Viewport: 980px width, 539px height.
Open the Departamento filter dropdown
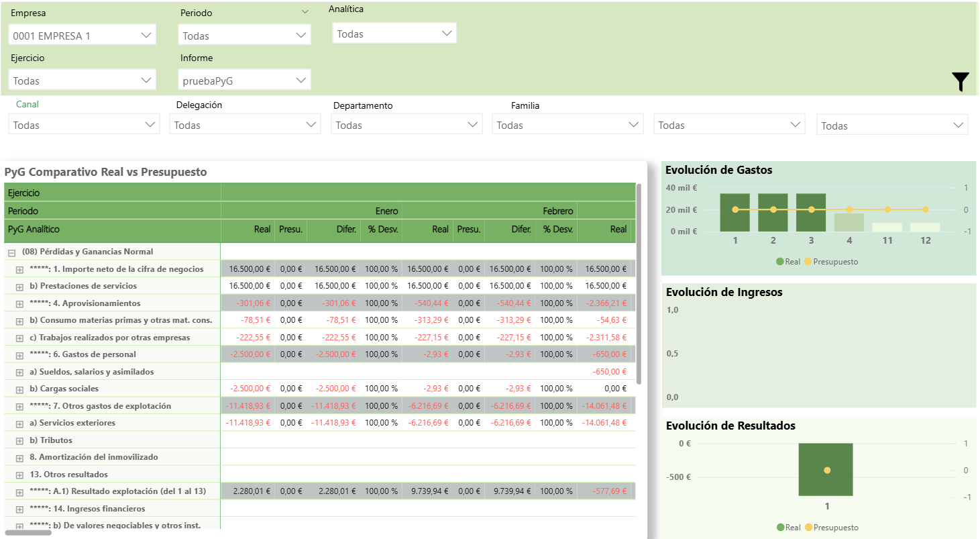click(406, 125)
